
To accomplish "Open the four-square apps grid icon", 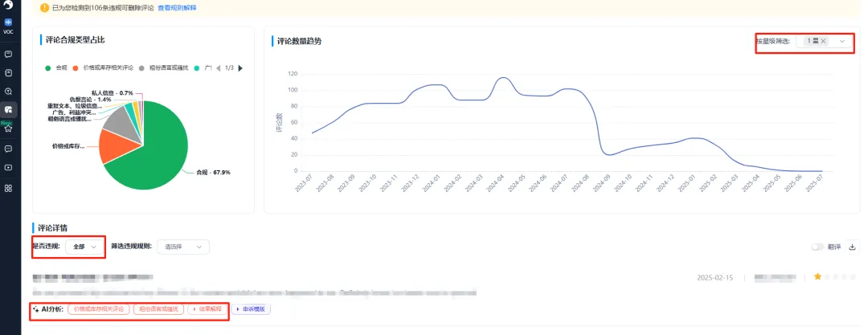I will [x=8, y=188].
